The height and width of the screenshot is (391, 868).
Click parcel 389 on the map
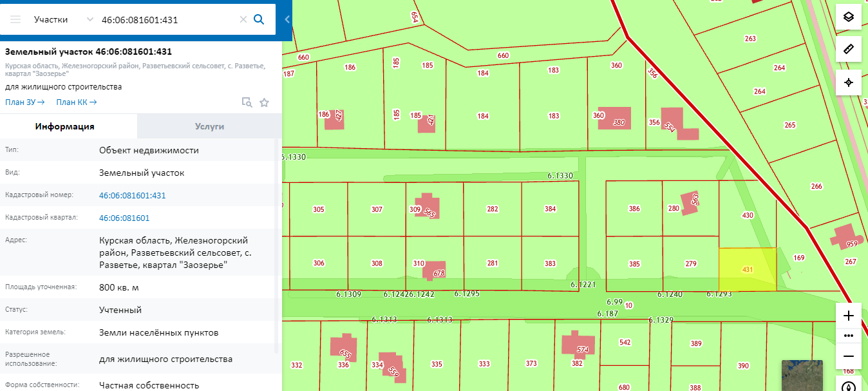696,344
